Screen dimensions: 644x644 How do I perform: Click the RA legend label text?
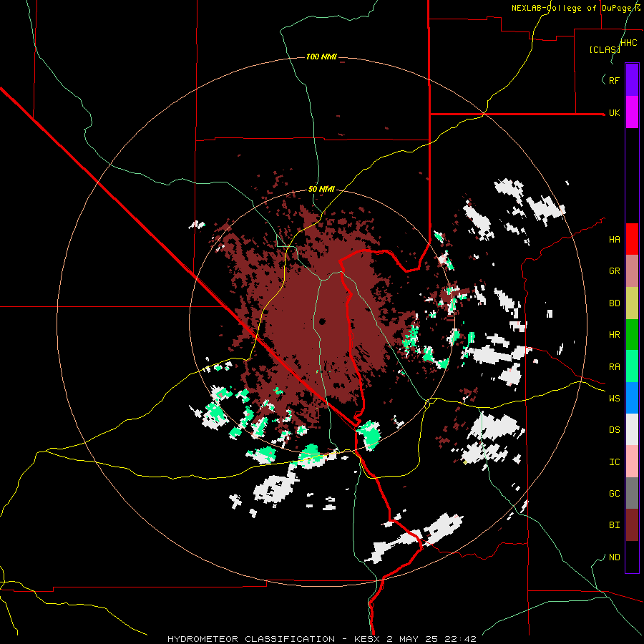(x=615, y=367)
